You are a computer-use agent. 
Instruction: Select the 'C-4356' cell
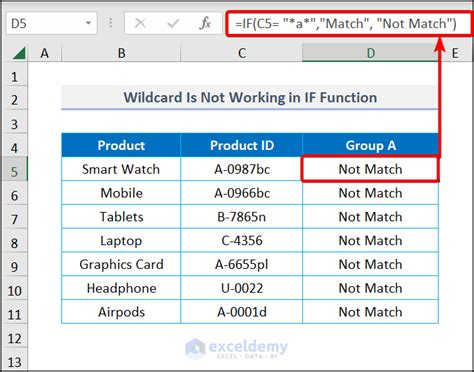tap(242, 240)
